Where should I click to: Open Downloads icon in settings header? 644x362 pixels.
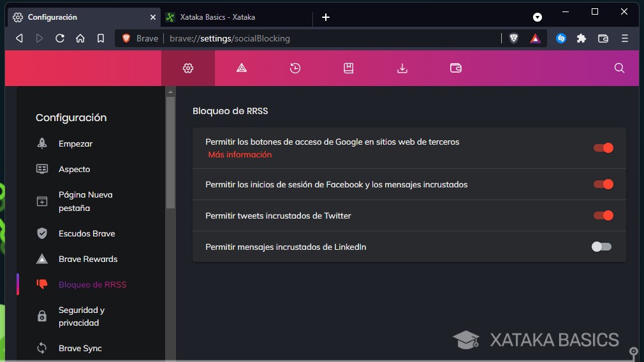pos(402,68)
